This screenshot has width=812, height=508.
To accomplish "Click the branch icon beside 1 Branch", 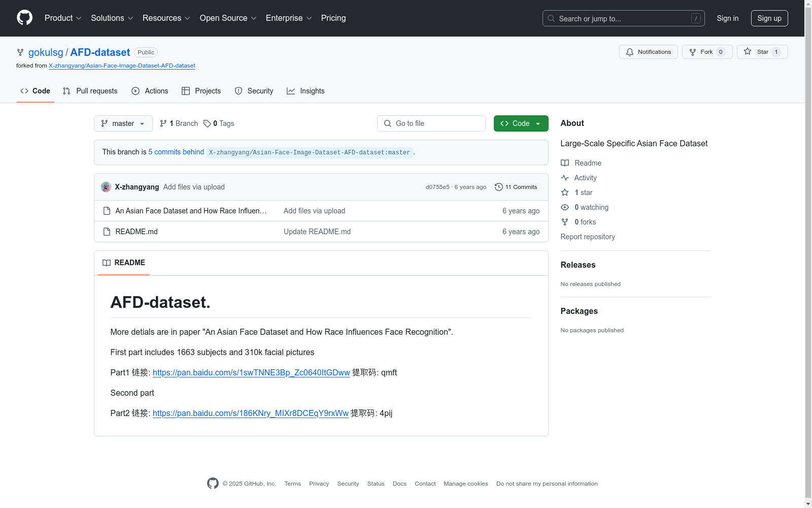I will (163, 123).
